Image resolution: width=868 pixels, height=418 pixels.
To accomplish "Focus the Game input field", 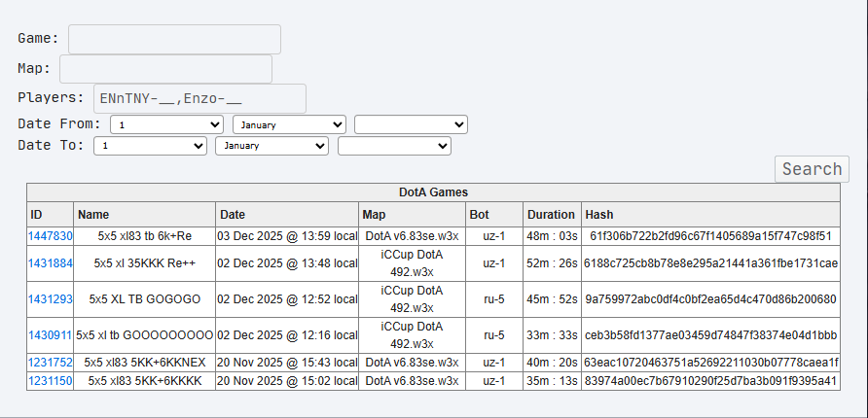I will [174, 39].
